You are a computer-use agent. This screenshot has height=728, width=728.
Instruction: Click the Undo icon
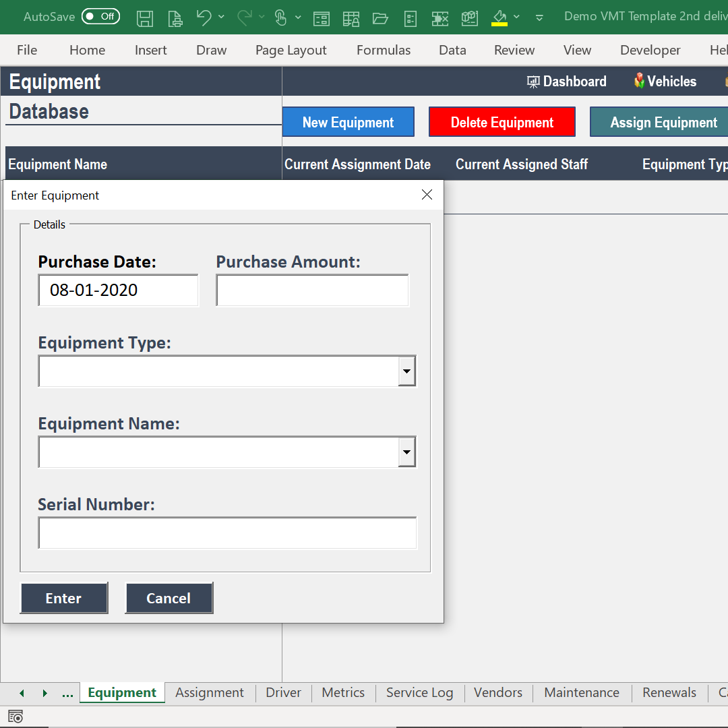[x=204, y=18]
